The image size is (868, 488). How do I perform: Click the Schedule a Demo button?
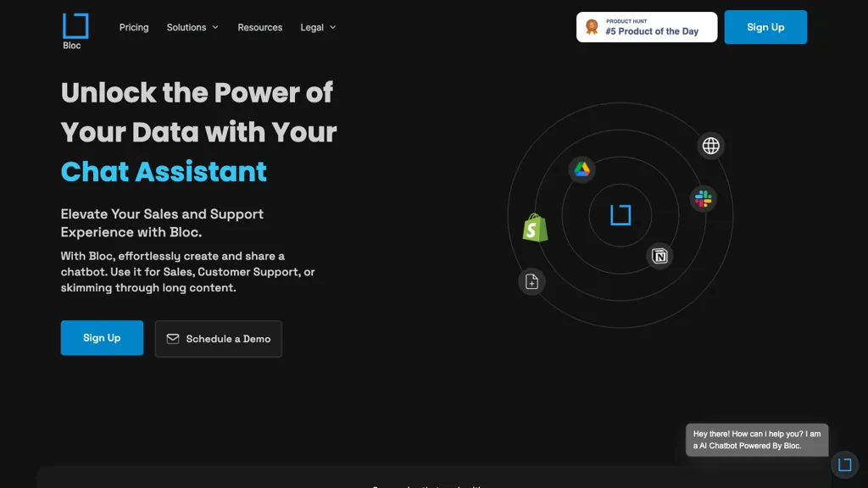coord(219,339)
